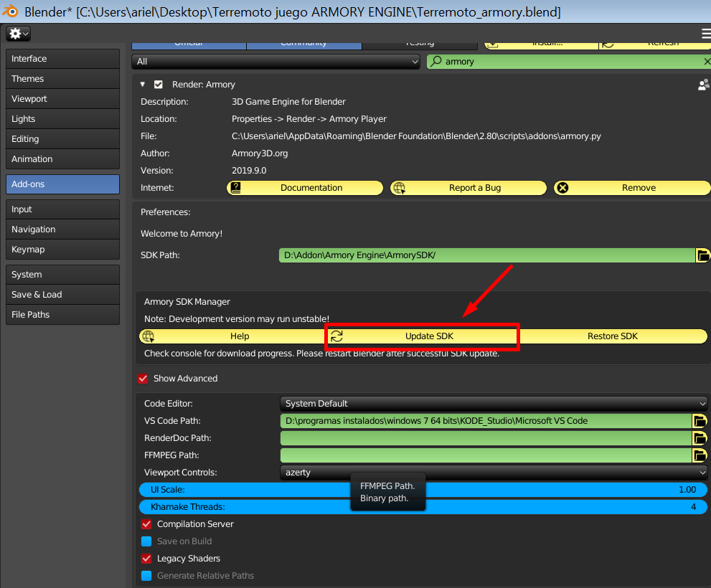Open Animation preferences section
The width and height of the screenshot is (711, 588).
(x=62, y=158)
